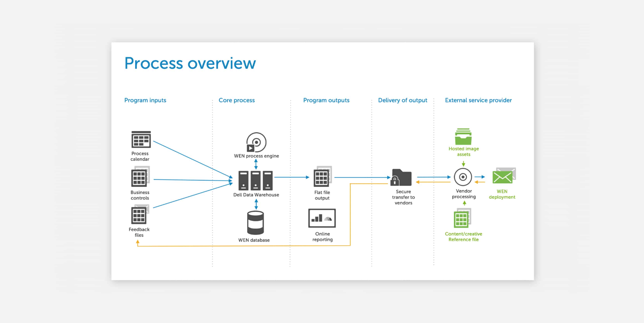This screenshot has width=644, height=323.
Task: Click the Delivery of output heading
Action: pos(403,100)
